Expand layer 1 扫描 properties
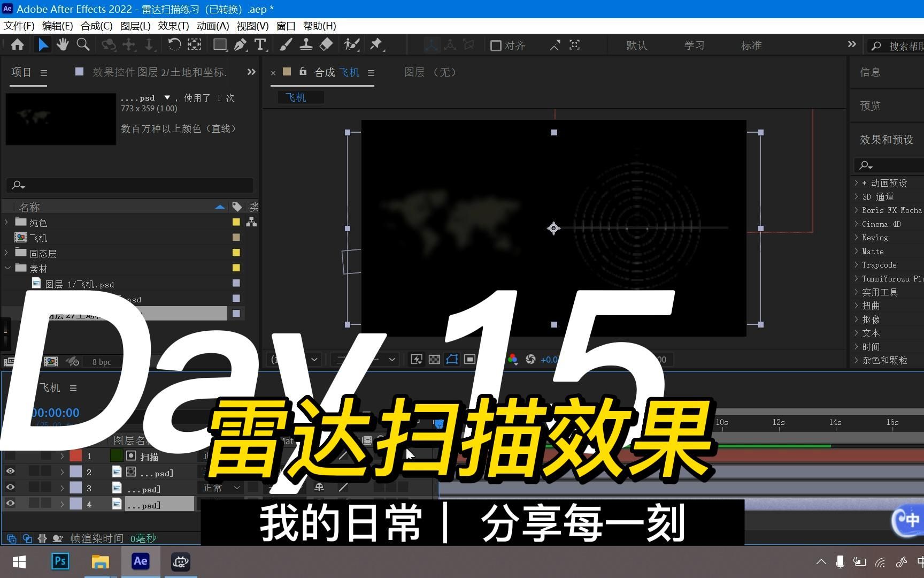924x578 pixels. pos(63,456)
